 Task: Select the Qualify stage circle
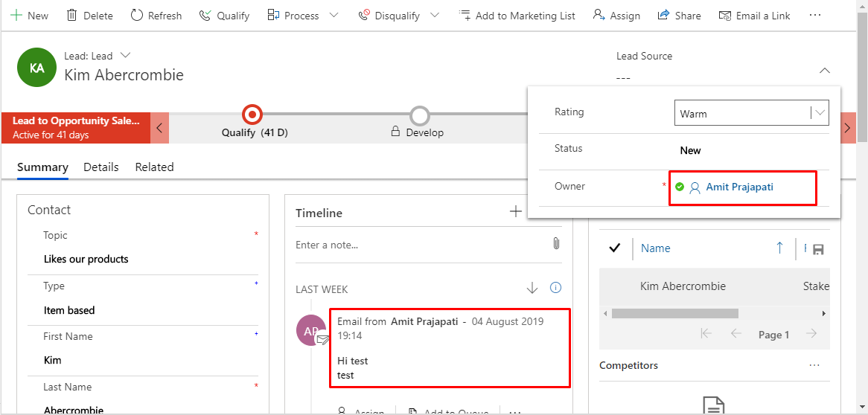253,115
